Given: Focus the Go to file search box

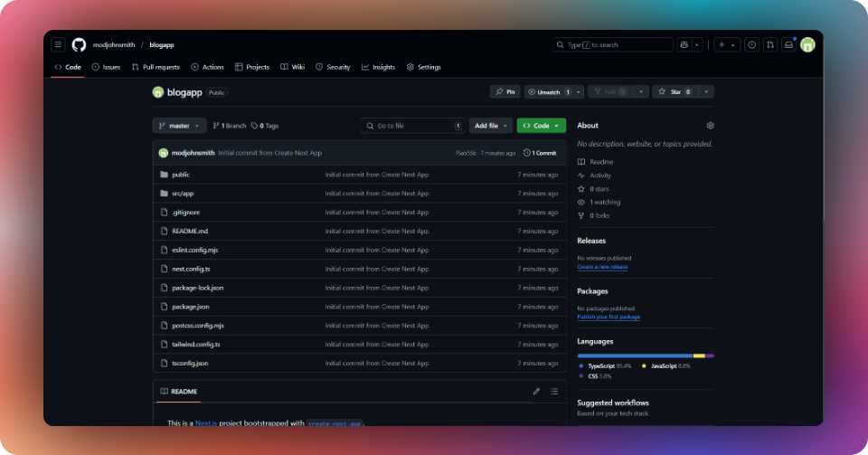Looking at the screenshot, I should pyautogui.click(x=413, y=126).
